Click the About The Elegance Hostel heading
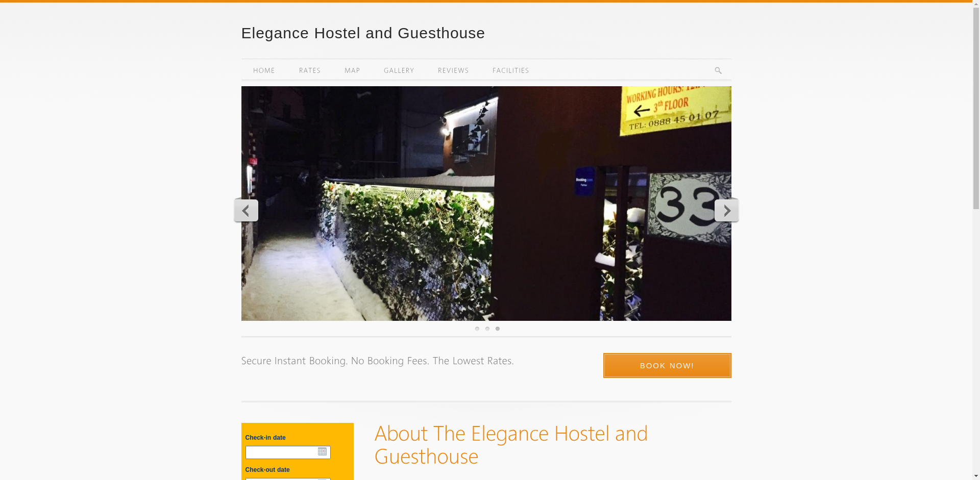The width and height of the screenshot is (980, 480). pos(511,445)
